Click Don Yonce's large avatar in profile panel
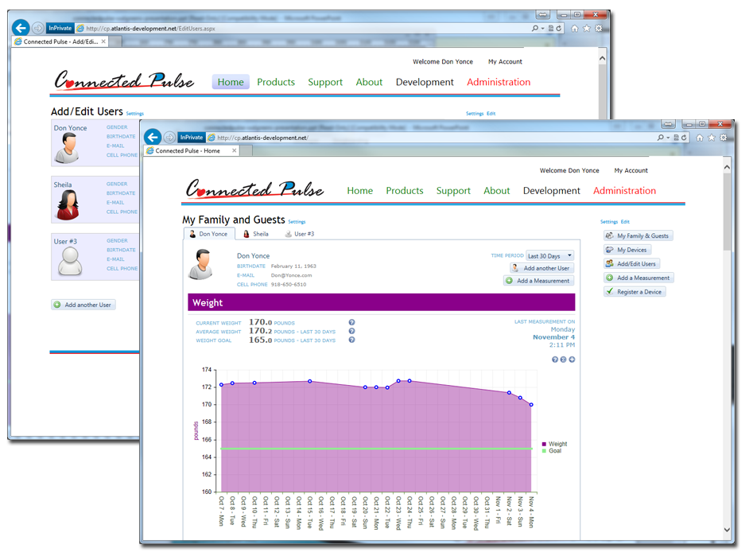The image size is (753, 560). click(200, 264)
